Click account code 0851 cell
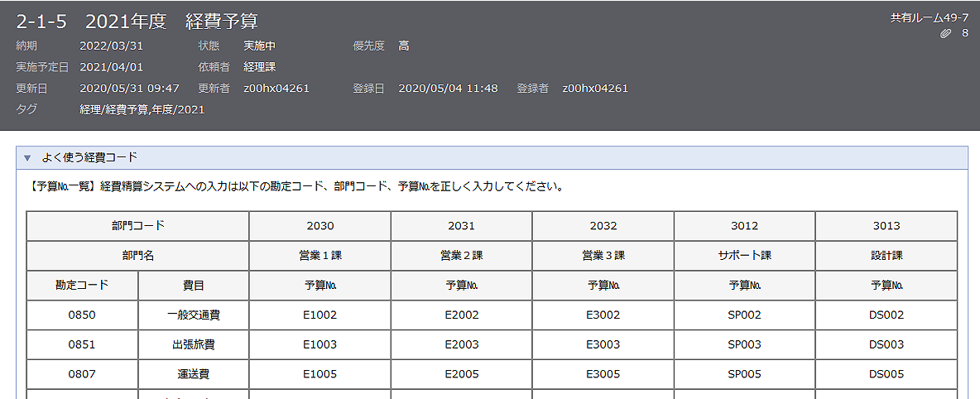Screen dimensions: 980x399 [82, 344]
